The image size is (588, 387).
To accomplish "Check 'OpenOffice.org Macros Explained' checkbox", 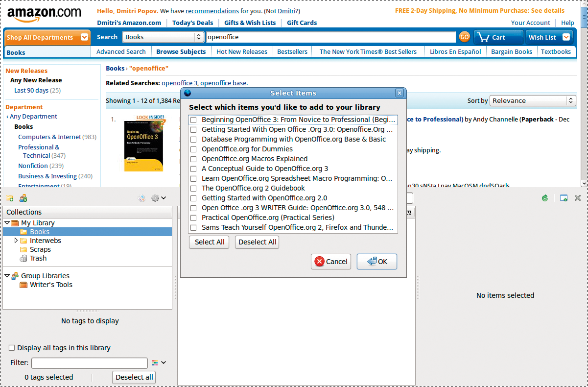I will click(x=193, y=159).
